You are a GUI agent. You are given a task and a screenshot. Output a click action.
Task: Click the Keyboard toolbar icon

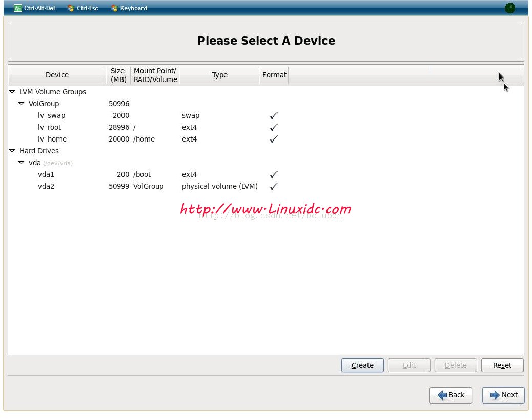(x=114, y=8)
